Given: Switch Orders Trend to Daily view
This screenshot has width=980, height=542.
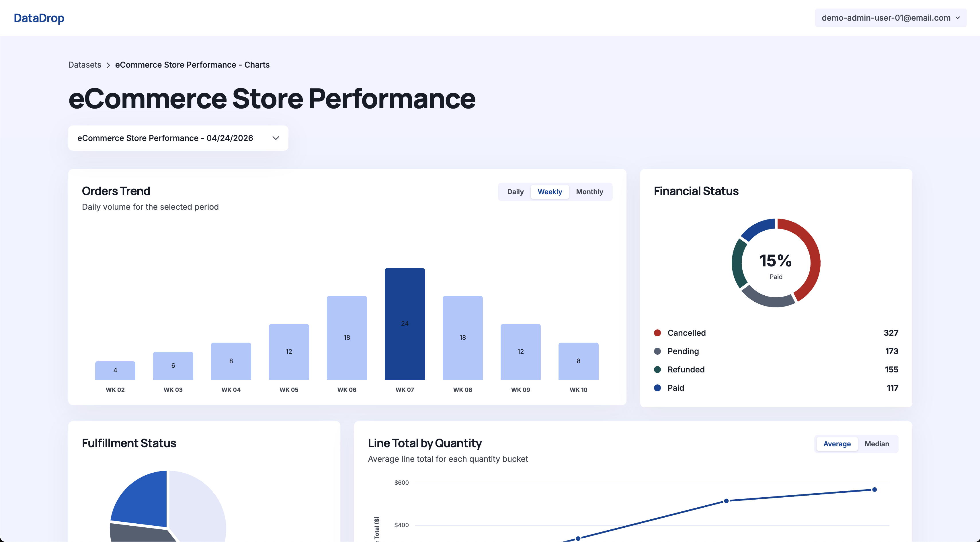Looking at the screenshot, I should point(515,192).
